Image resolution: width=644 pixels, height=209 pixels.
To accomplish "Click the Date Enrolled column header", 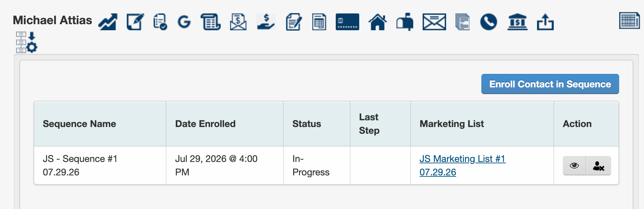I will 205,124.
